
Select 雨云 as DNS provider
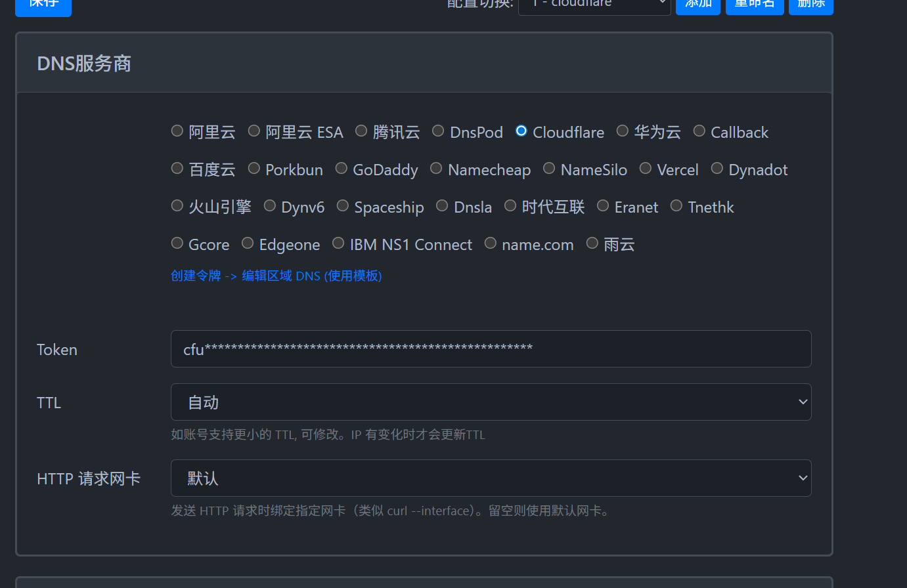[592, 243]
